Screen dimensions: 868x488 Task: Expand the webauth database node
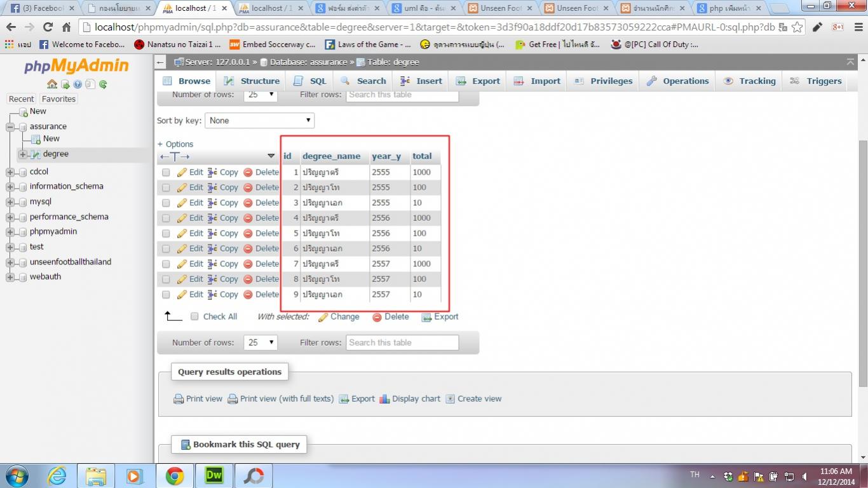point(10,277)
